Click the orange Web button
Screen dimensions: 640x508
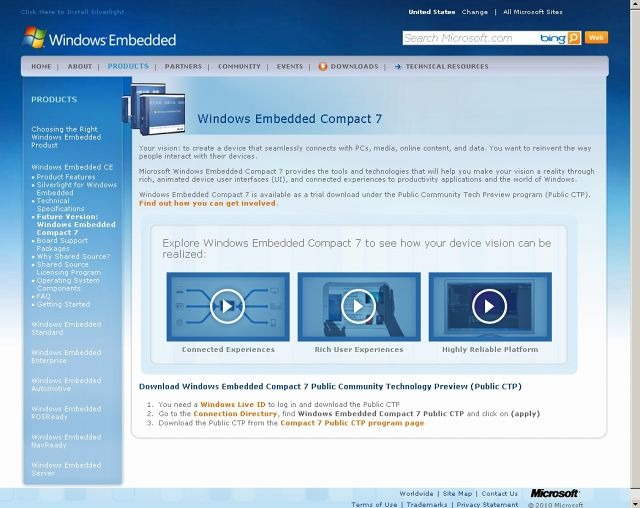coord(596,38)
